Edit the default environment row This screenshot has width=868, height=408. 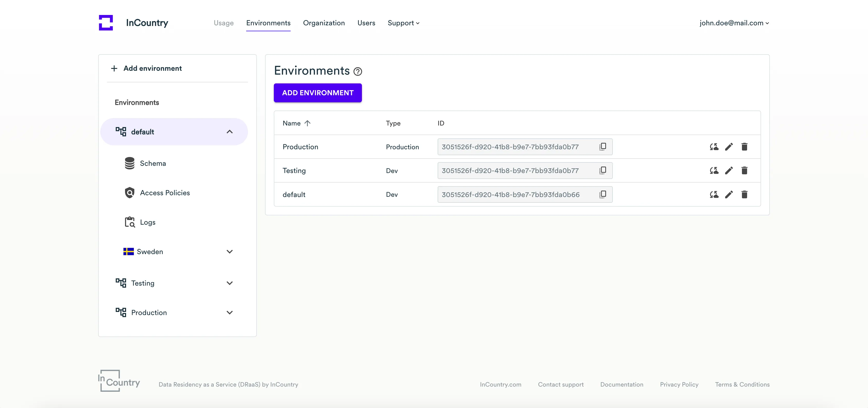point(729,194)
